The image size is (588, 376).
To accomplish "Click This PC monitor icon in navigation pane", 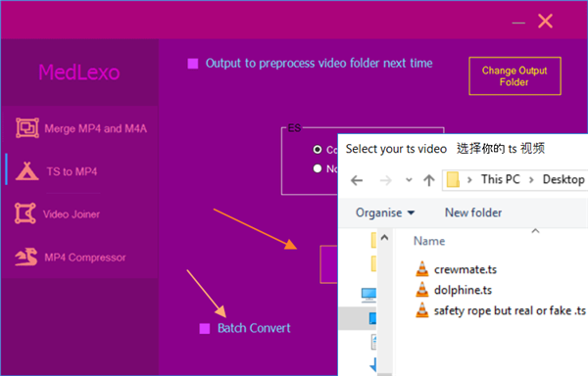I will coord(368,295).
